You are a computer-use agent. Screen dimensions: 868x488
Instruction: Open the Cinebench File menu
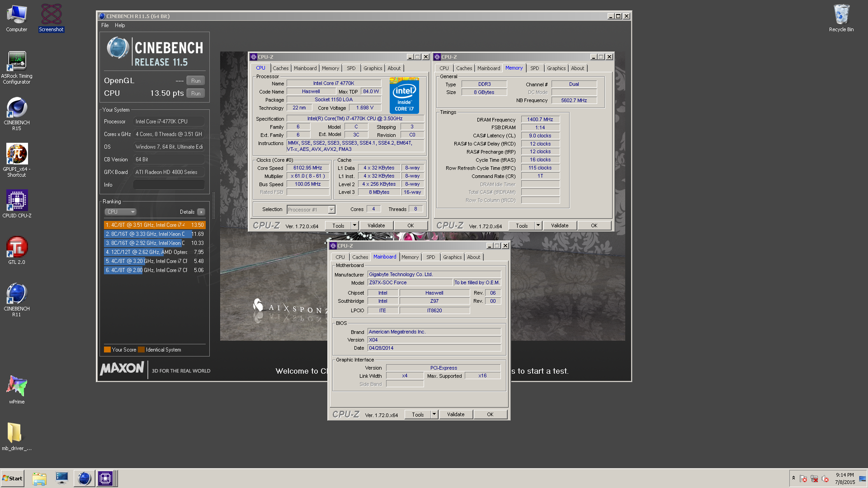tap(105, 25)
